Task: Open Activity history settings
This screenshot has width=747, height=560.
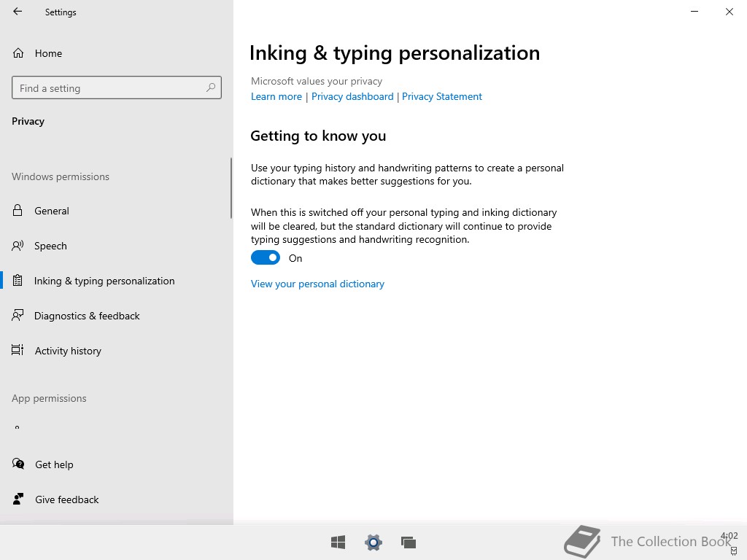Action: click(117, 351)
